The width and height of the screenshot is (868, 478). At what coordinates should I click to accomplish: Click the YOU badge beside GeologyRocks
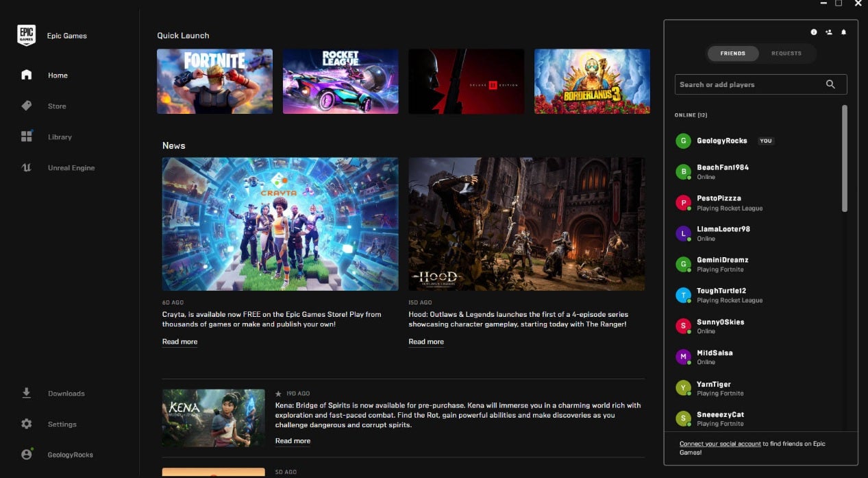click(766, 141)
